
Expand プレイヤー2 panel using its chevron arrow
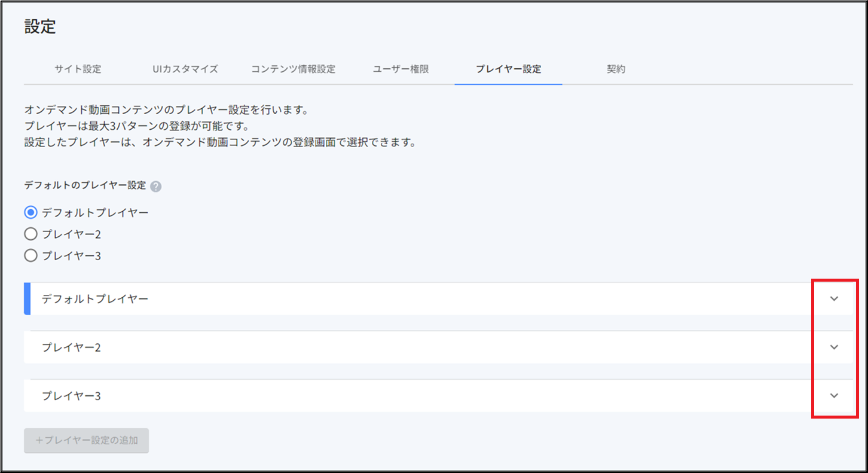click(835, 347)
